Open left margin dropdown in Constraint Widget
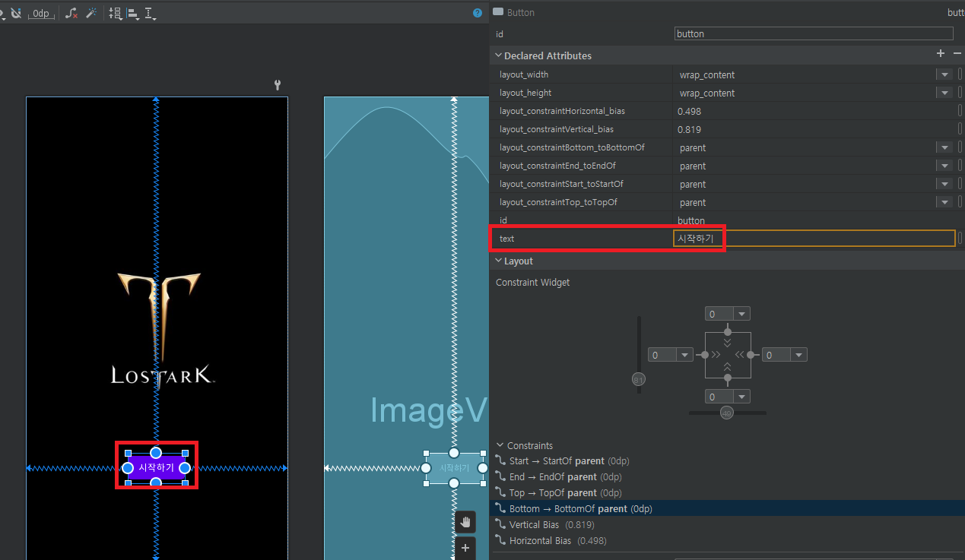This screenshot has height=560, width=965. (685, 355)
